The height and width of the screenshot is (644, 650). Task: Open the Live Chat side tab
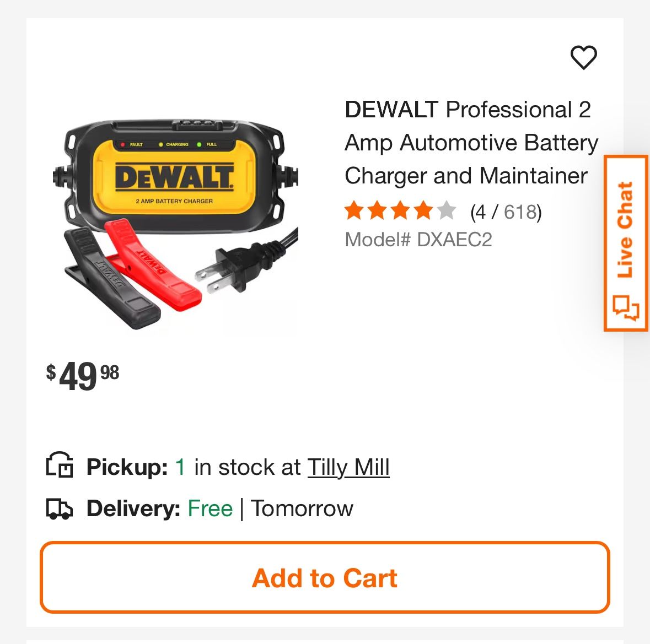pyautogui.click(x=626, y=243)
